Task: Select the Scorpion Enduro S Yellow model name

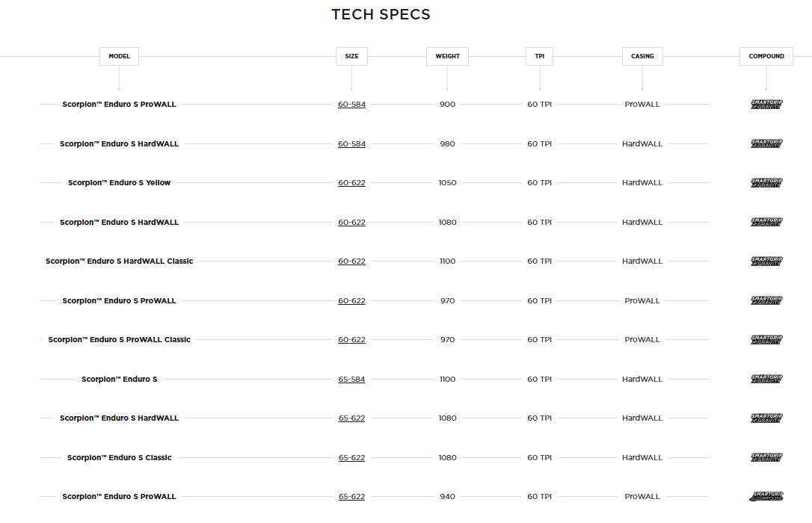Action: point(119,183)
